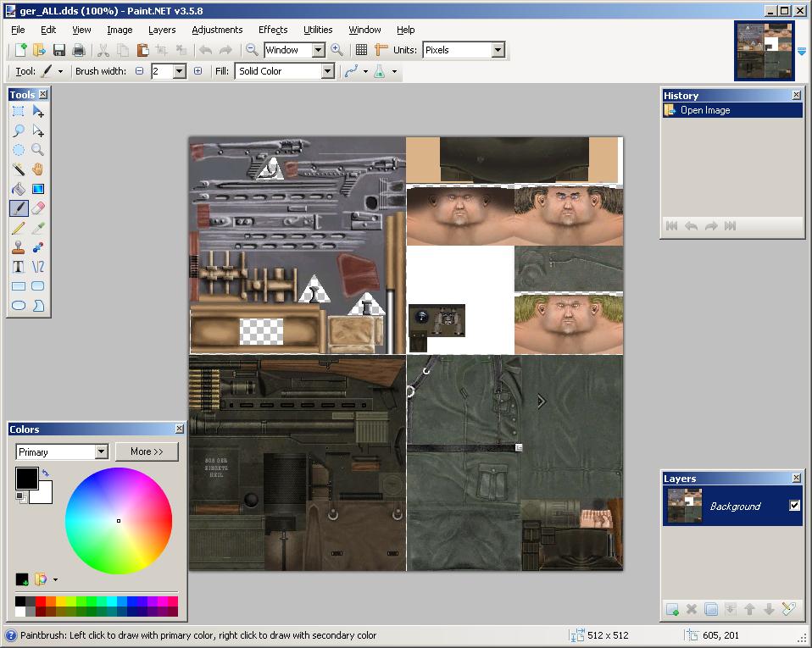Select the Pencil tool
This screenshot has width=812, height=648.
(18, 228)
